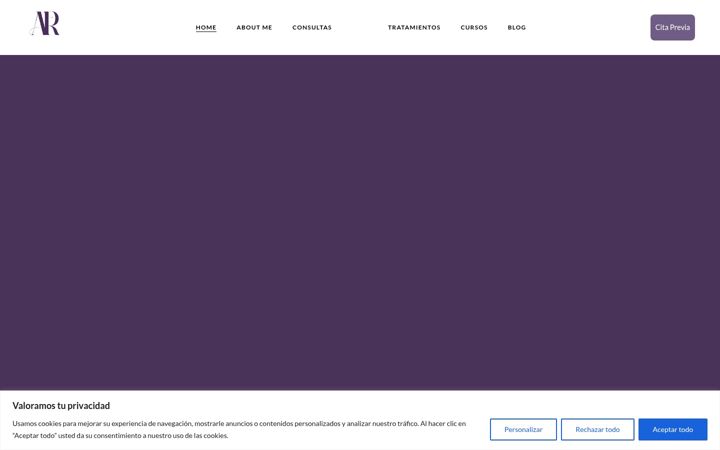Image resolution: width=720 pixels, height=450 pixels.
Task: Visit the Blog page
Action: tap(517, 28)
